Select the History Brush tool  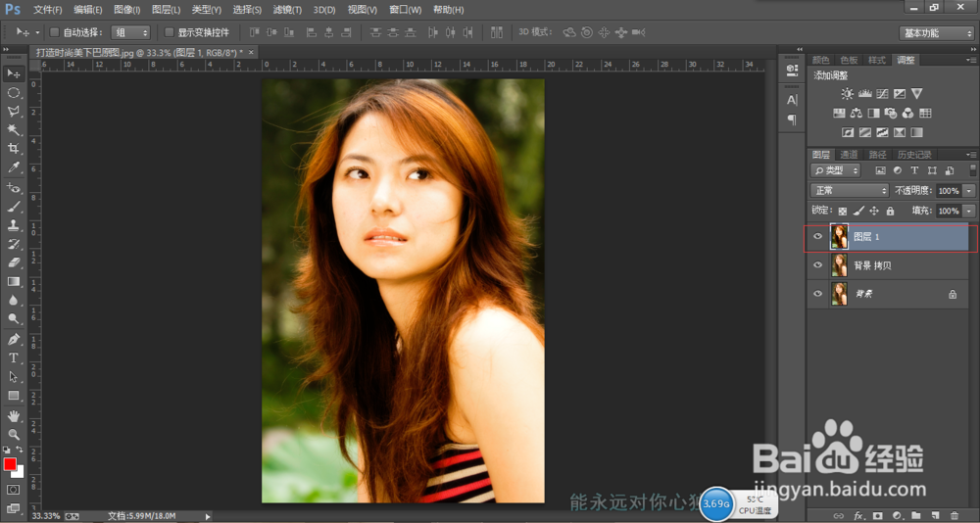tap(13, 244)
